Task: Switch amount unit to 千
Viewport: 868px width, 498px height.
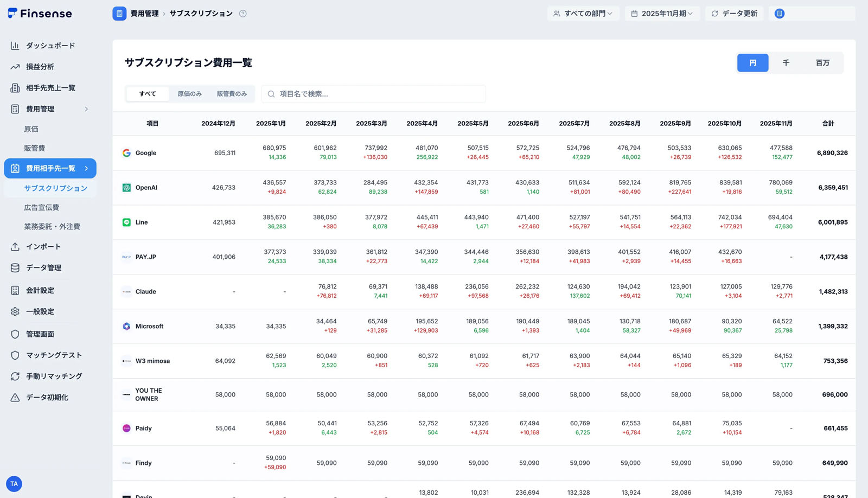Action: (786, 63)
